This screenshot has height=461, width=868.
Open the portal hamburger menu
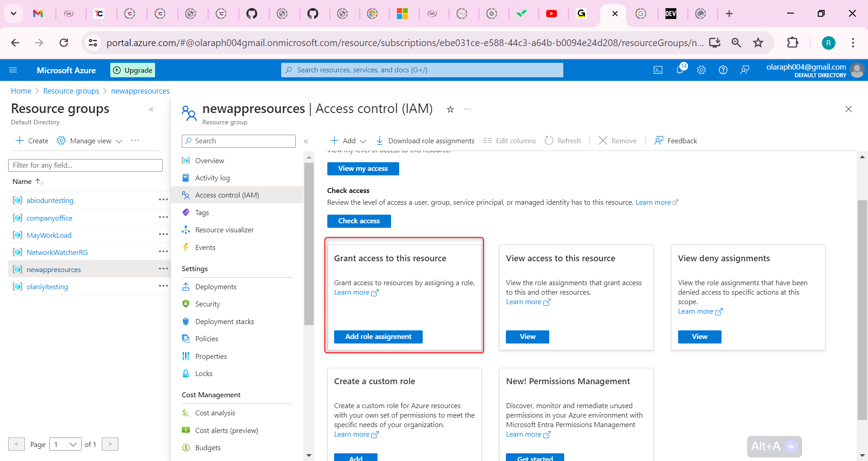coord(14,70)
